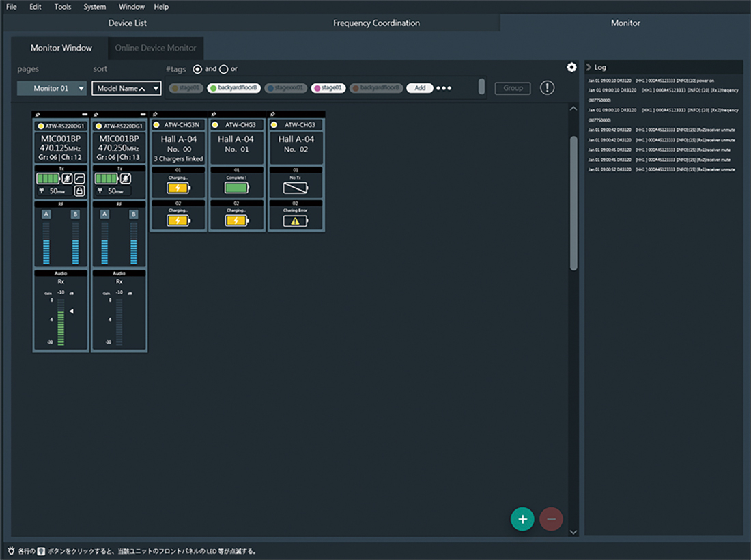The width and height of the screenshot is (751, 560).
Task: Open the monitor settings gear
Action: tap(571, 68)
